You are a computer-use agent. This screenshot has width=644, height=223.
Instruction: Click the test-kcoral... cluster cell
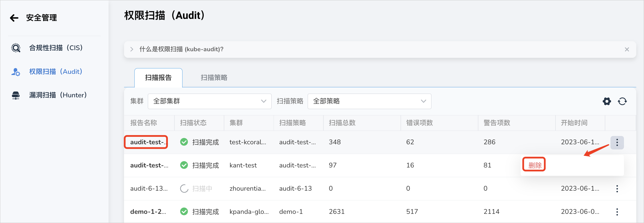(x=248, y=142)
